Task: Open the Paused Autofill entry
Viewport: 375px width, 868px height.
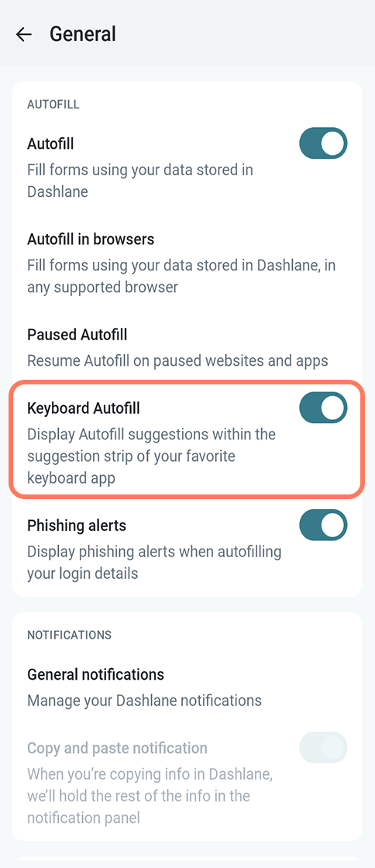Action: (x=187, y=348)
